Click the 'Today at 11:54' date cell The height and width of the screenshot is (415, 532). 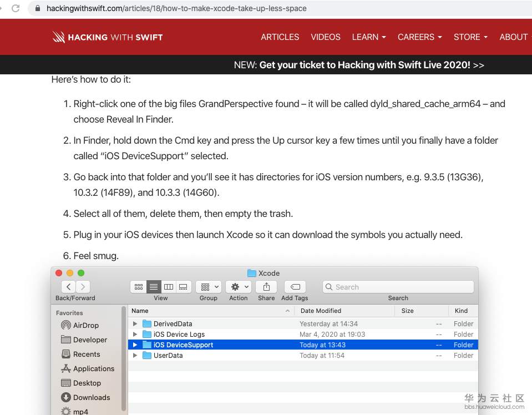(x=322, y=355)
